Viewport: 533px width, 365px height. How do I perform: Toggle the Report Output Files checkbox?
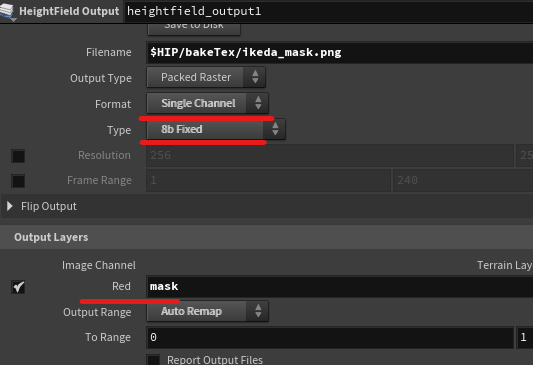click(153, 360)
